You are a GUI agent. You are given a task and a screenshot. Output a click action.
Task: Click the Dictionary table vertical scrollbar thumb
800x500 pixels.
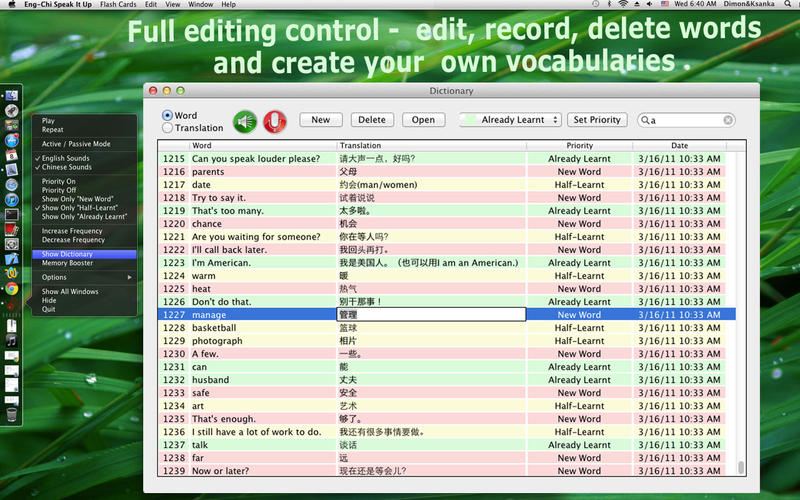coord(741,467)
